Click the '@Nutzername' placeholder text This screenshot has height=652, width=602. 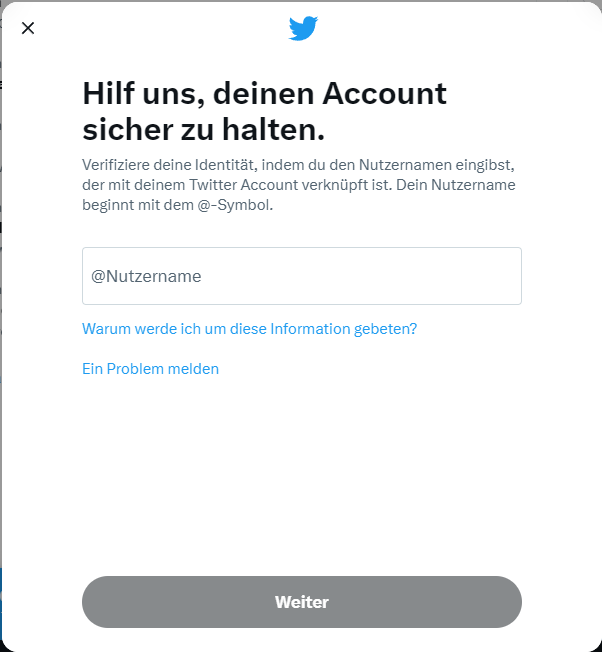pos(146,276)
